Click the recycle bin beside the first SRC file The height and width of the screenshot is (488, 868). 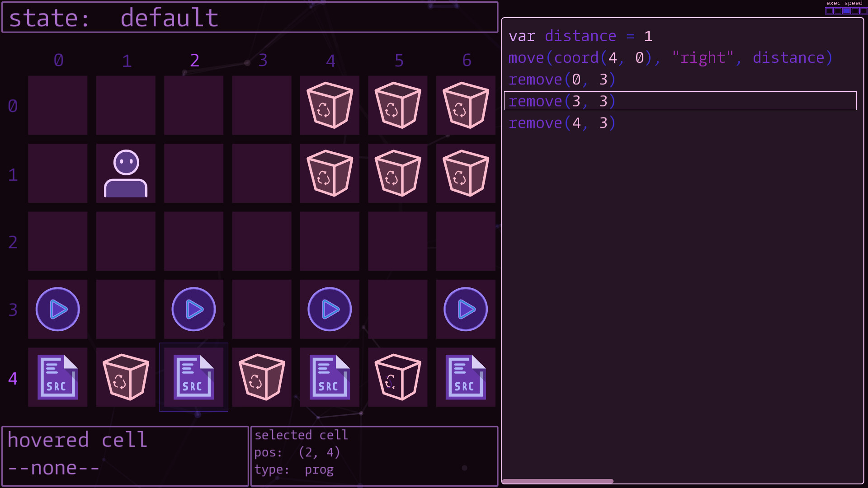(x=126, y=377)
